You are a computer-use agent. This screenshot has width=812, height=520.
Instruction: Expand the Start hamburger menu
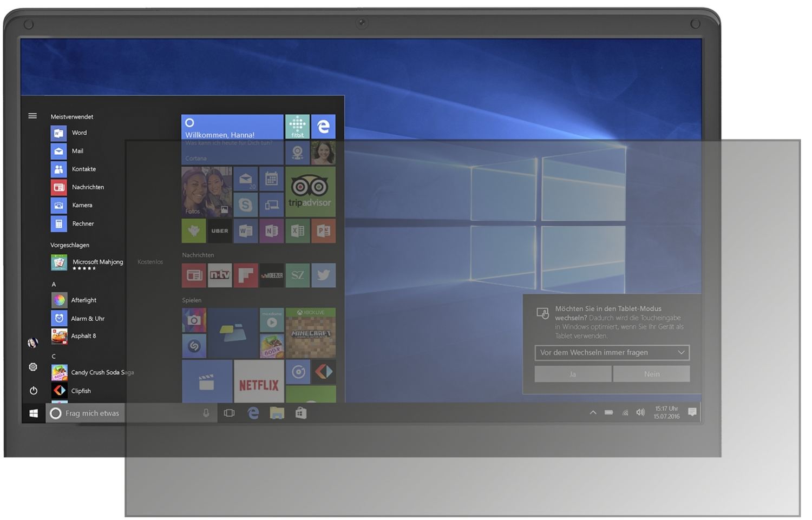(x=32, y=116)
